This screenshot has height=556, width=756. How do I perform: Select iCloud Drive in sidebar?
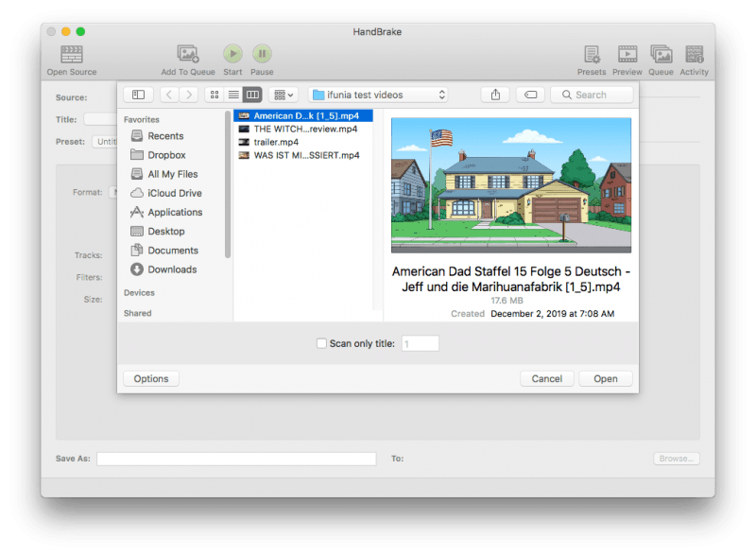click(x=174, y=193)
